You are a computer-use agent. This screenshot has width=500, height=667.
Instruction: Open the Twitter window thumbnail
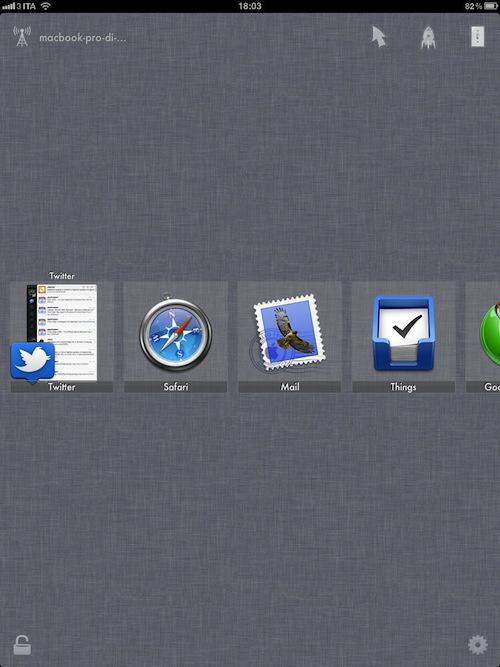62,332
